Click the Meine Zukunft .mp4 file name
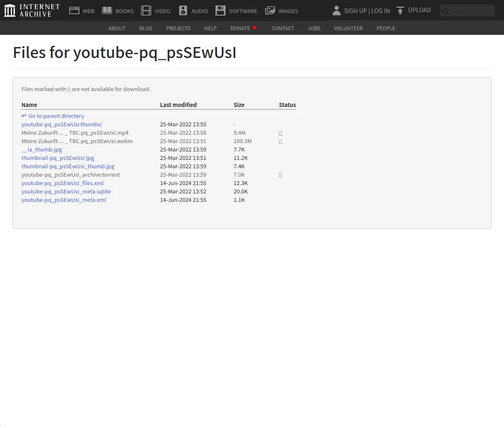Viewport: 504px width, 428px height. point(75,133)
